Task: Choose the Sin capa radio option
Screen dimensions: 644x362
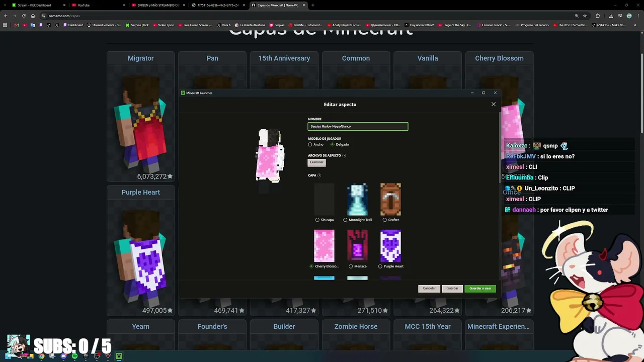Action: point(317,220)
